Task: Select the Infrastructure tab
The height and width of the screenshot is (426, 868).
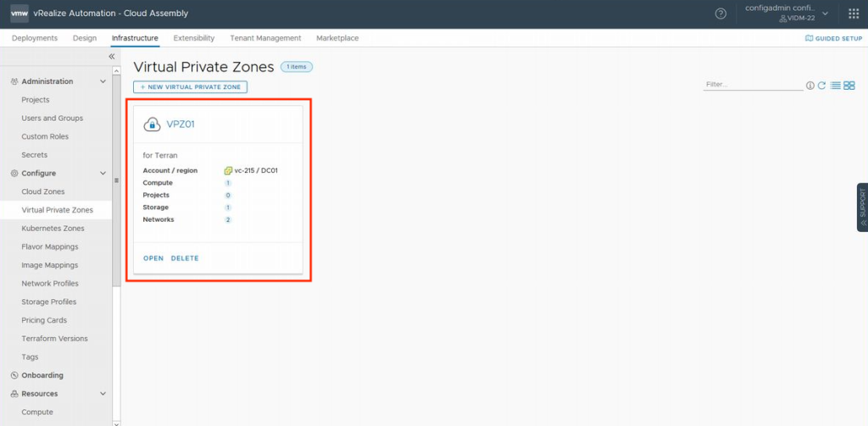Action: point(135,38)
